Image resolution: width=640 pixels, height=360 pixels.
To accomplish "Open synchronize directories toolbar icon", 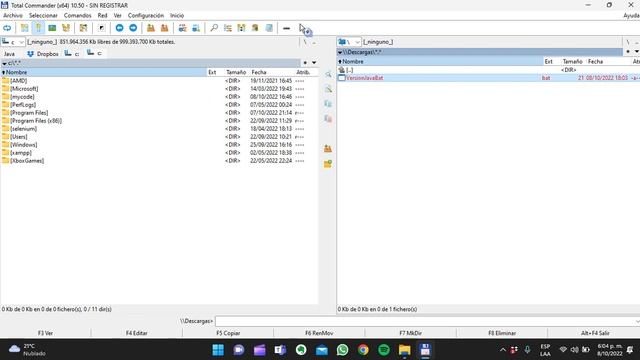I will (241, 28).
